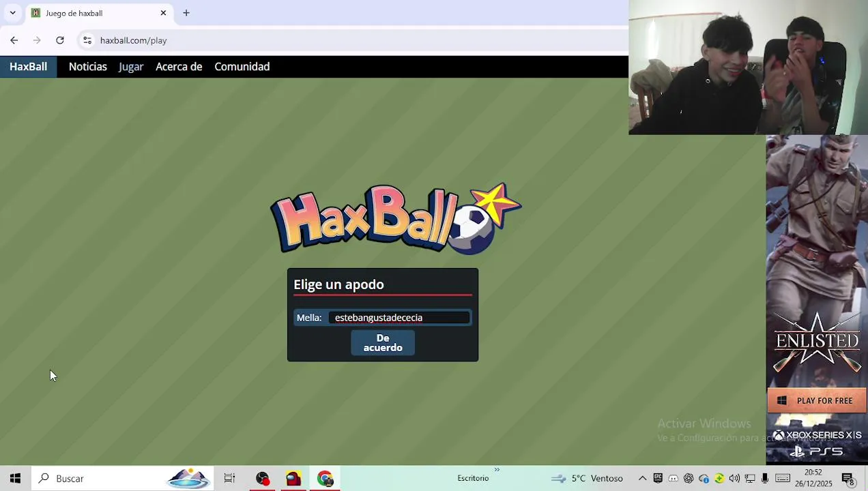868x491 pixels.
Task: Select the Jugar navigation item
Action: click(x=131, y=67)
